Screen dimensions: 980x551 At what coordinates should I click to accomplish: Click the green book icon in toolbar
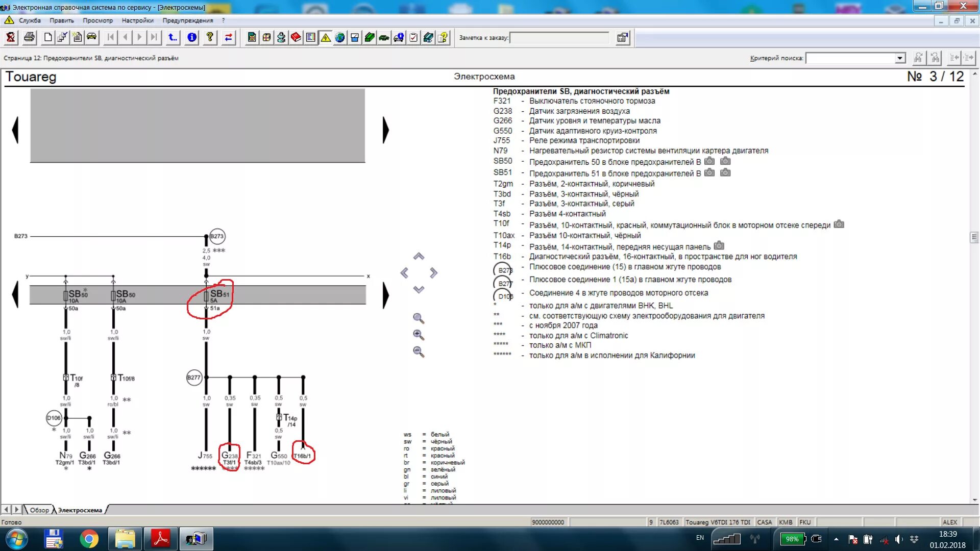coord(370,37)
